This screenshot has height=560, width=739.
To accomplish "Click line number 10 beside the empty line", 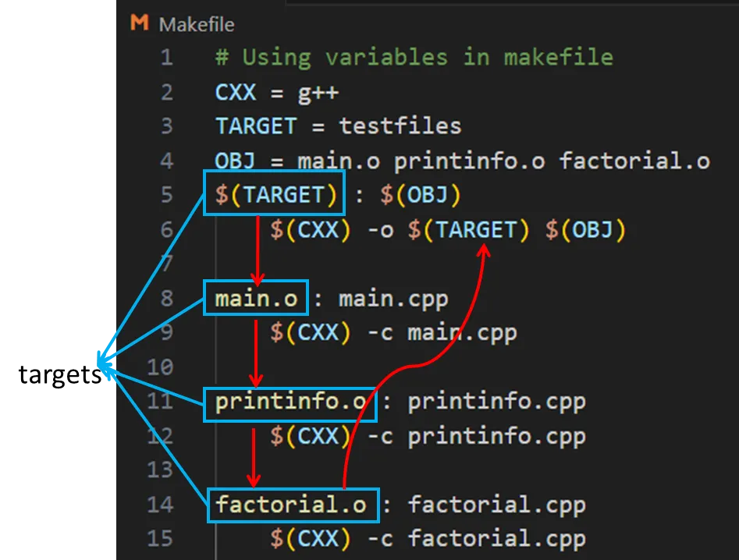I will (160, 367).
